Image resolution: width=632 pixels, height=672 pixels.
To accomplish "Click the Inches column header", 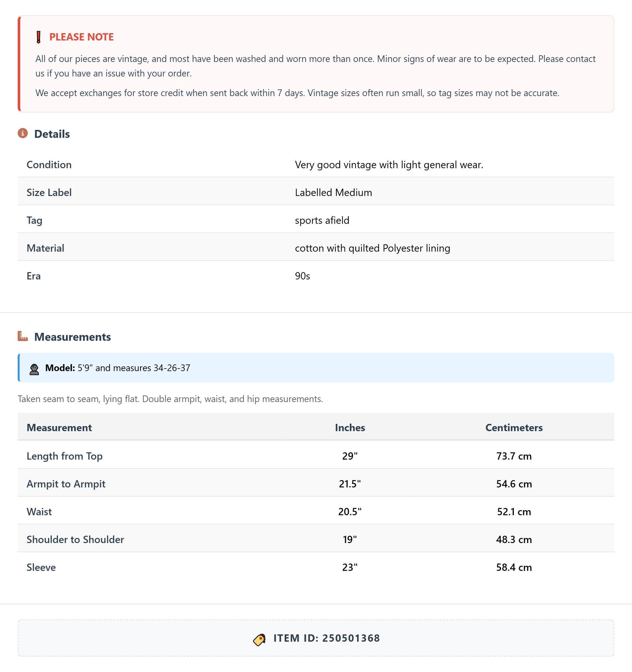I will click(x=350, y=428).
